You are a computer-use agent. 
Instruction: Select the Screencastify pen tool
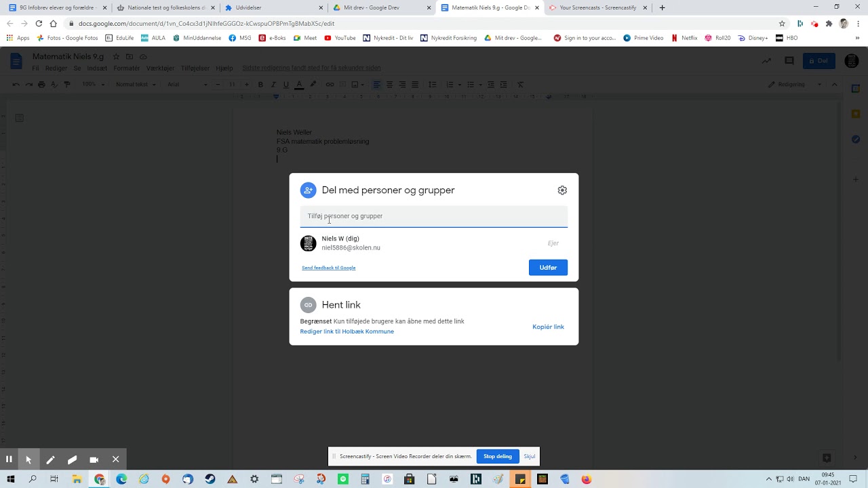(x=50, y=459)
